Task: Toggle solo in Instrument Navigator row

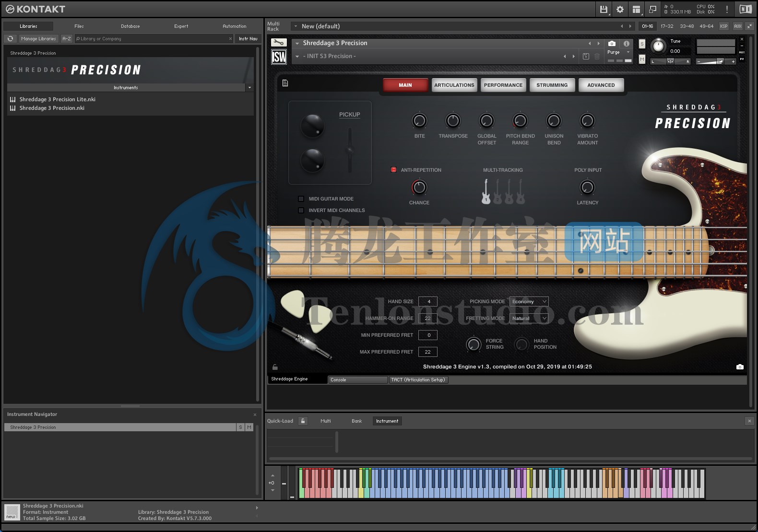Action: pyautogui.click(x=240, y=427)
